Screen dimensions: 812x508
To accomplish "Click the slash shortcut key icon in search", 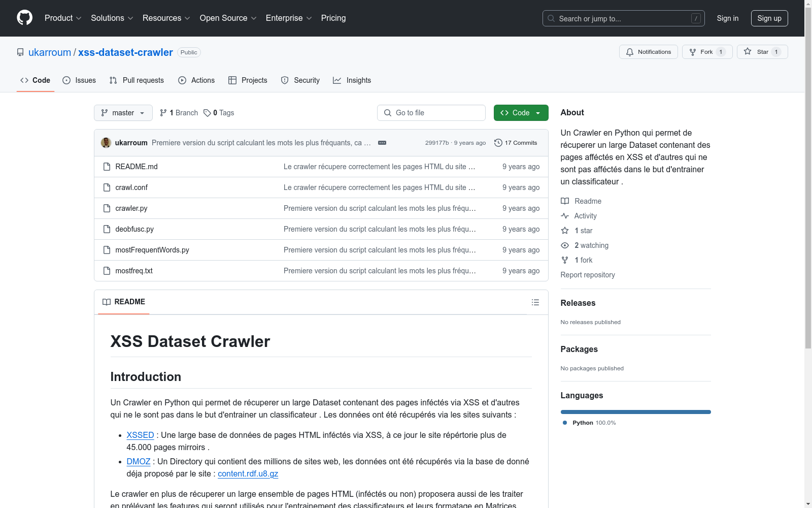I will click(696, 18).
